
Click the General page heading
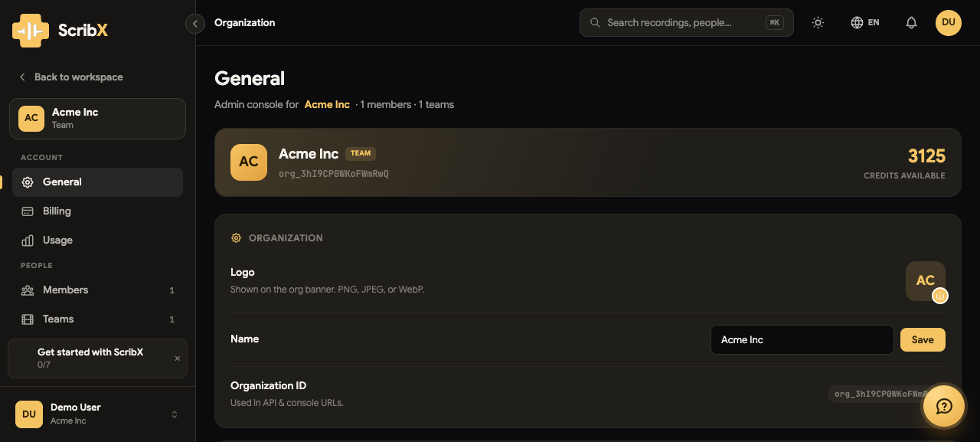(250, 78)
